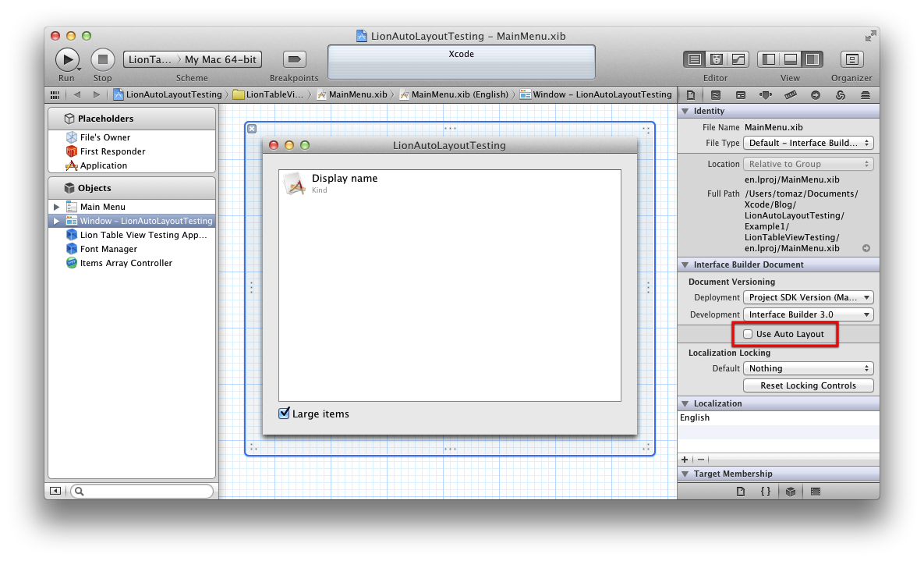Image resolution: width=924 pixels, height=561 pixels.
Task: Collapse the Target Membership section
Action: (685, 474)
